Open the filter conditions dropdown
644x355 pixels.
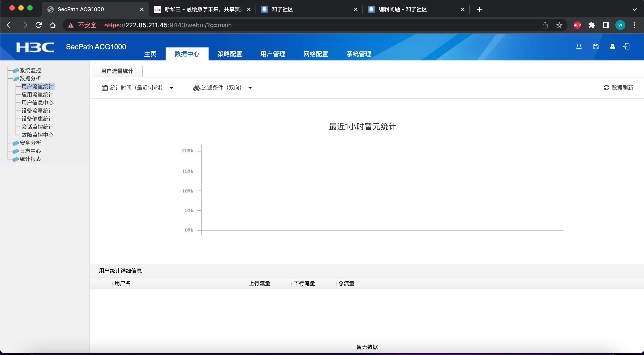click(x=222, y=88)
